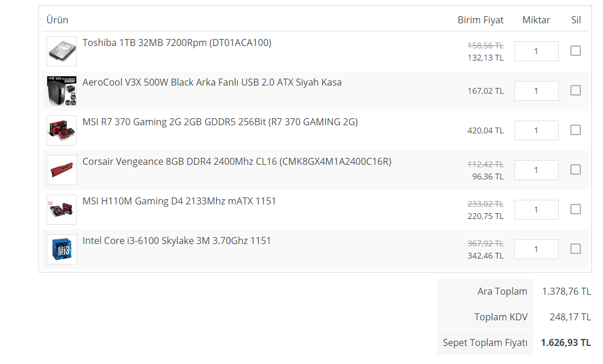Check the delete box for AeroCool V3X

coord(575,90)
